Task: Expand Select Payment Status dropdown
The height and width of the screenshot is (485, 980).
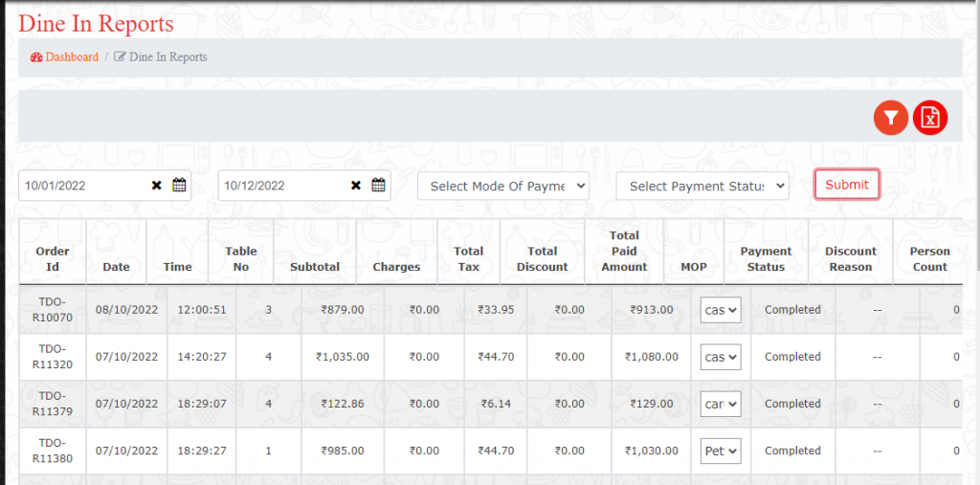Action: [x=702, y=186]
